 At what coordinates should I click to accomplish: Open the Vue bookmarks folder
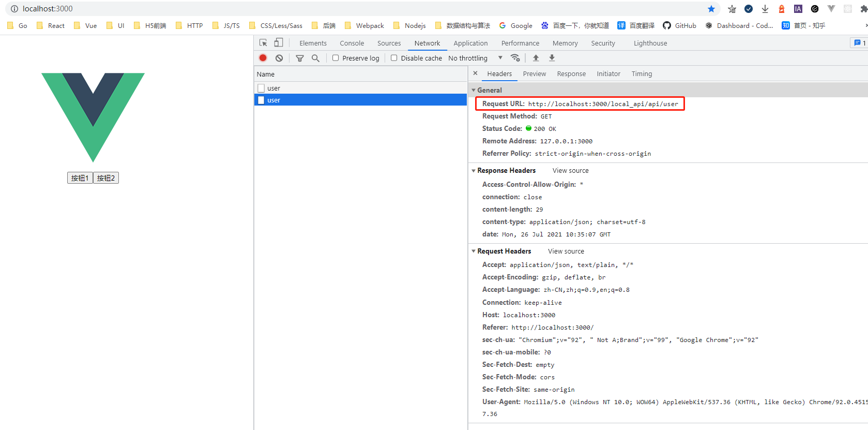(85, 25)
